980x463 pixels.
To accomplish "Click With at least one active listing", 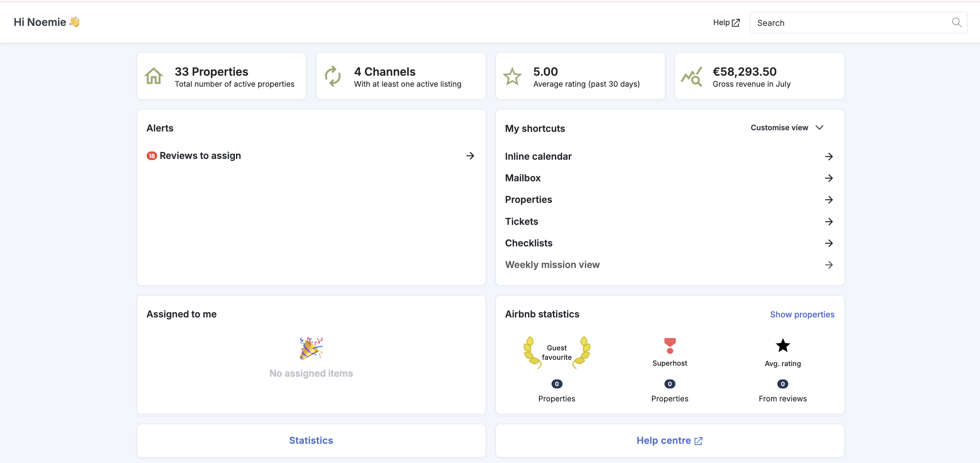I will (x=408, y=84).
